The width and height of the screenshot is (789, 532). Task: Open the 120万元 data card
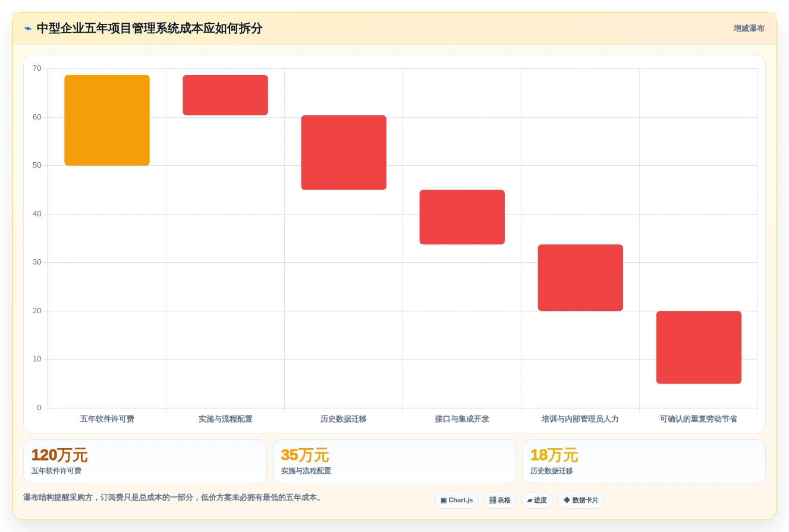coord(145,461)
